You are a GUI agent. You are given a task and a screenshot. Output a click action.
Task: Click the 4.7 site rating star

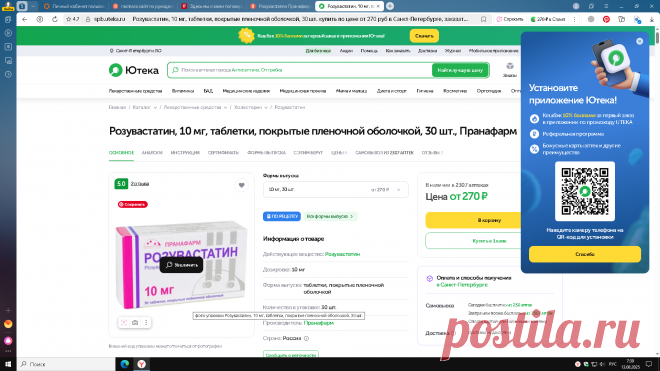pos(72,19)
